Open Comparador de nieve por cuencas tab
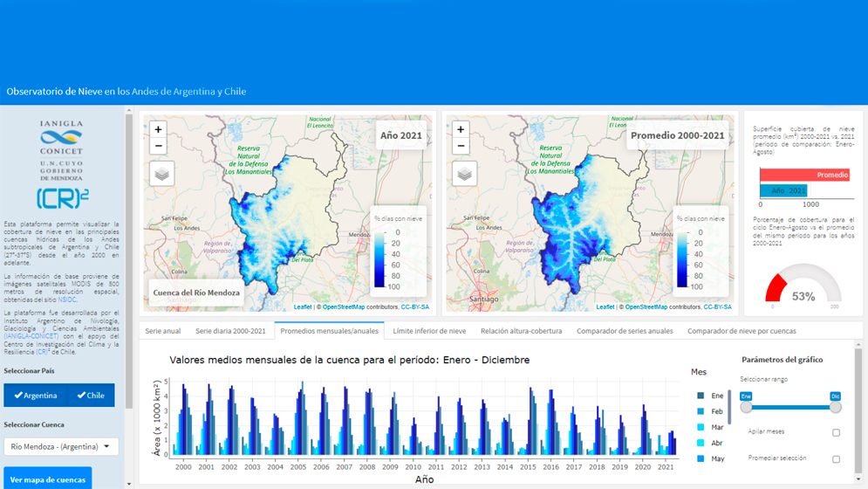The height and width of the screenshot is (489, 868). [x=742, y=331]
